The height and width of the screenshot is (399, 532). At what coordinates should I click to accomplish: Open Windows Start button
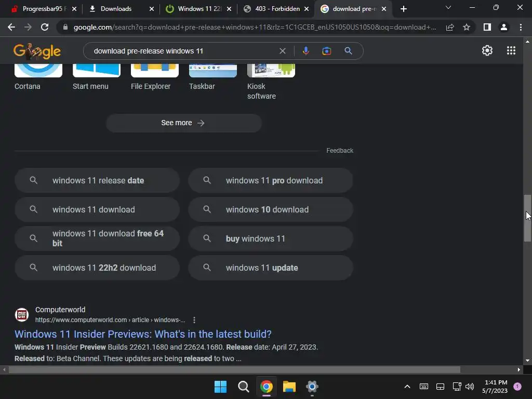(220, 387)
